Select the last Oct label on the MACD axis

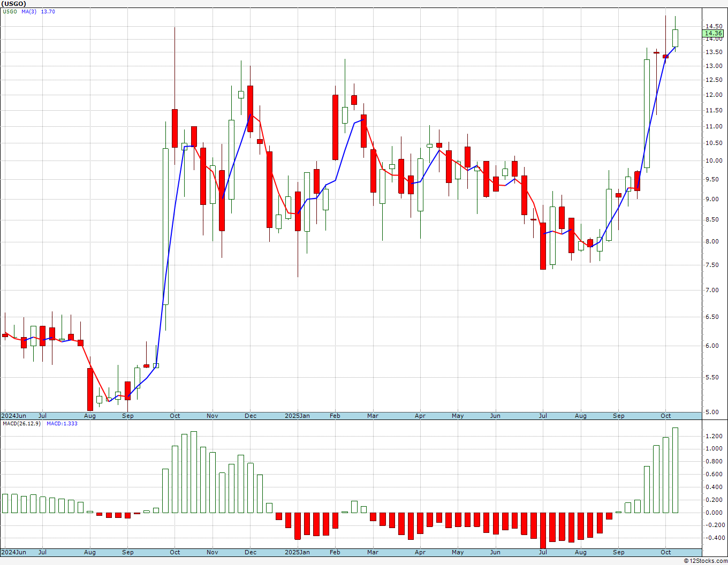pos(666,552)
